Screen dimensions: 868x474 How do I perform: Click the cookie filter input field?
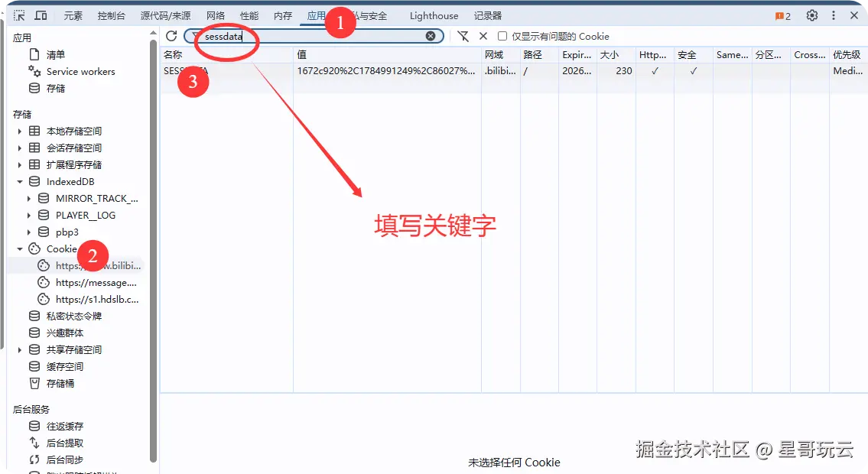point(314,36)
